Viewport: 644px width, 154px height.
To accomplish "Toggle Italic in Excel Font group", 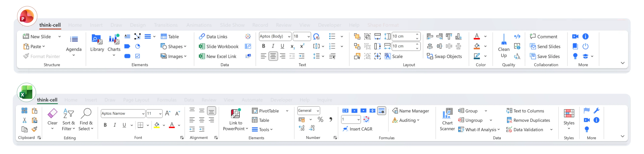I will pyautogui.click(x=115, y=125).
